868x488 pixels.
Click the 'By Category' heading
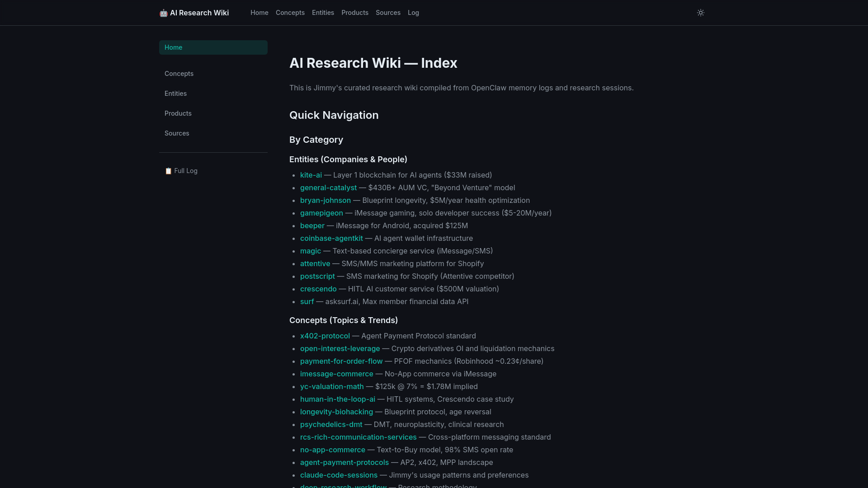(316, 140)
